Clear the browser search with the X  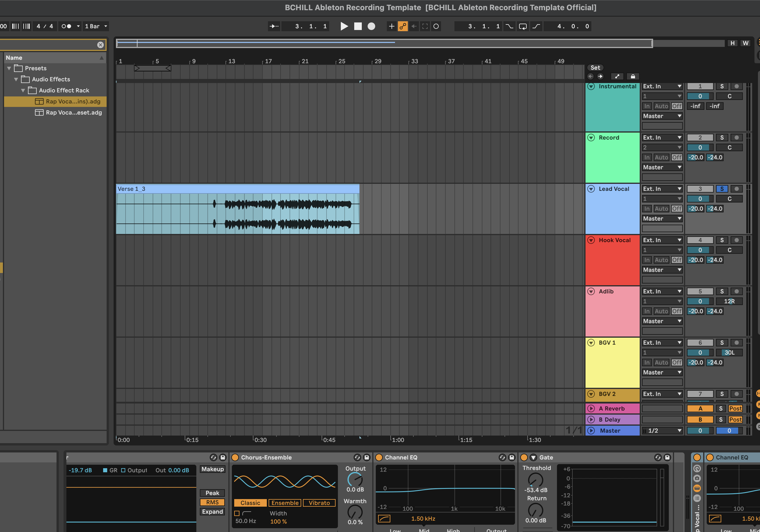click(x=100, y=45)
